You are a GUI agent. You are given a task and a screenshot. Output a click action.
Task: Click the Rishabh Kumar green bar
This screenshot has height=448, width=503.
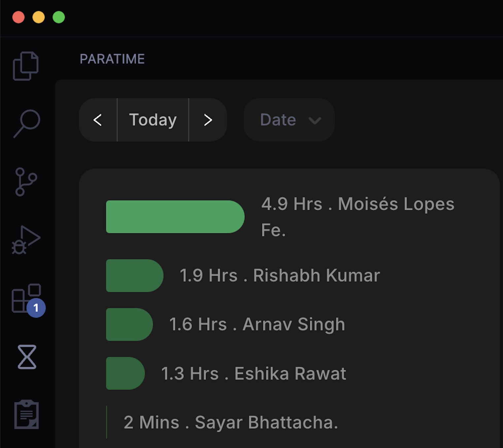[x=134, y=275]
